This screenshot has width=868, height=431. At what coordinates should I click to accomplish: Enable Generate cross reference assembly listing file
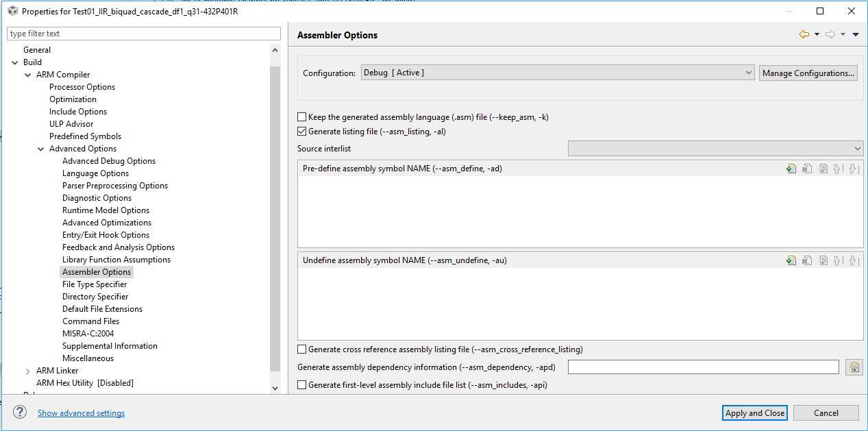click(302, 349)
